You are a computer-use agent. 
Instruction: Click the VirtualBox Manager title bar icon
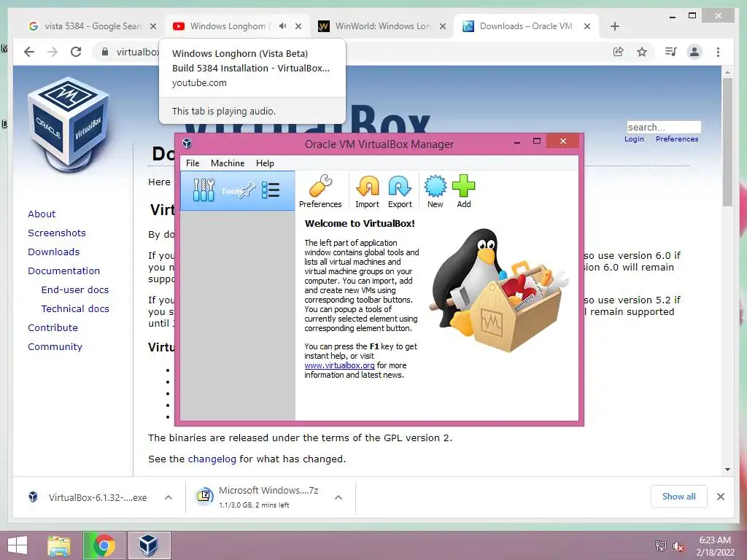click(187, 144)
